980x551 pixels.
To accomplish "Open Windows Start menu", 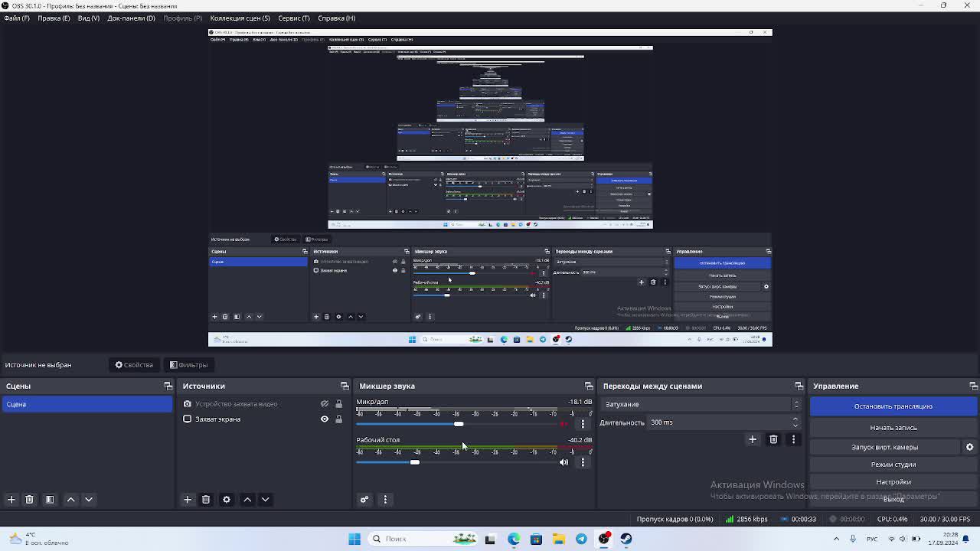I will coord(354,539).
